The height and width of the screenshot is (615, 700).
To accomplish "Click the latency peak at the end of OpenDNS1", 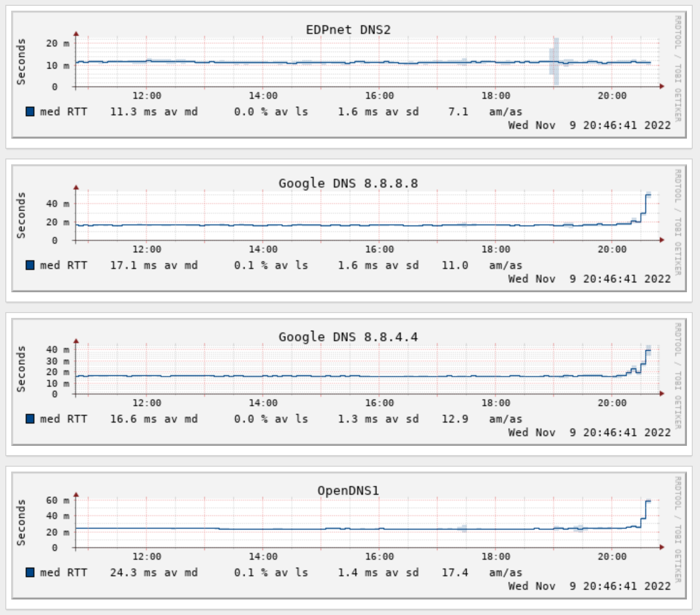I will click(x=648, y=501).
